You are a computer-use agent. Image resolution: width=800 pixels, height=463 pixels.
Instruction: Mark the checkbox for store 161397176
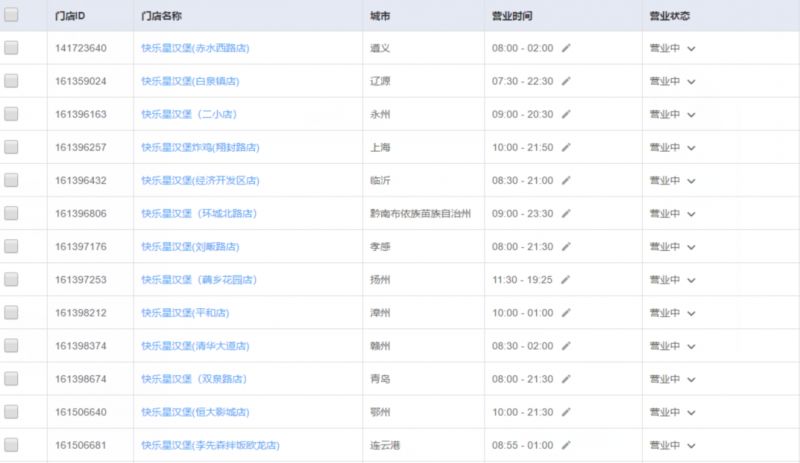pyautogui.click(x=11, y=246)
